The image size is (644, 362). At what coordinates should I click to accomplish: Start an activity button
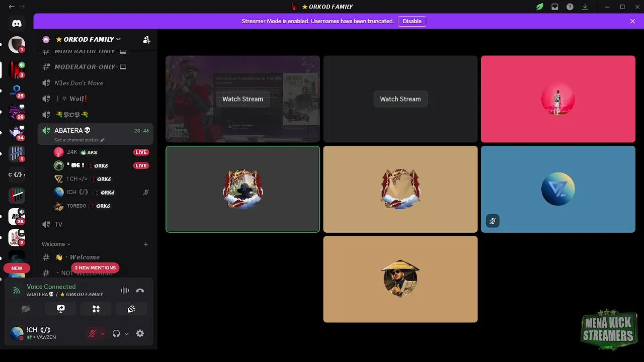tap(96, 309)
